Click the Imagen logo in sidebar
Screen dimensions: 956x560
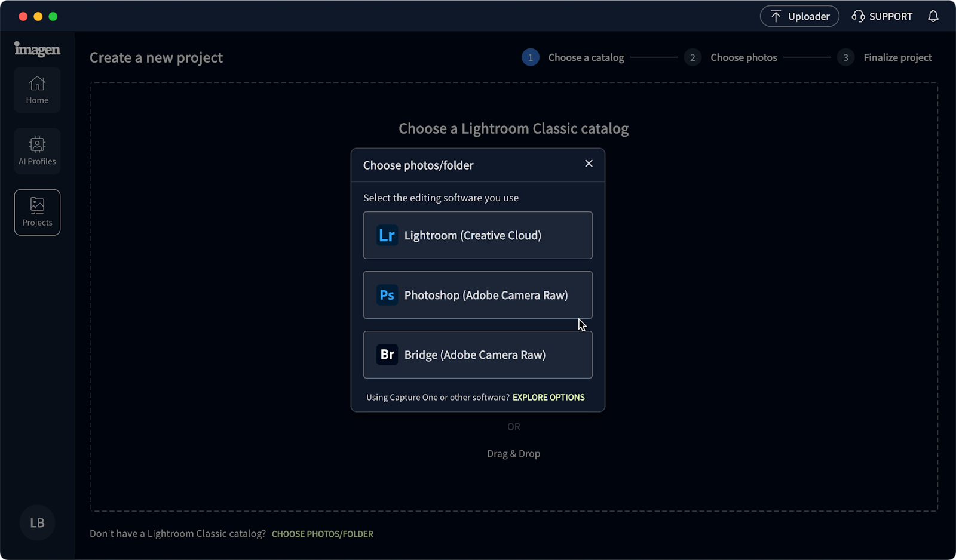pos(37,49)
